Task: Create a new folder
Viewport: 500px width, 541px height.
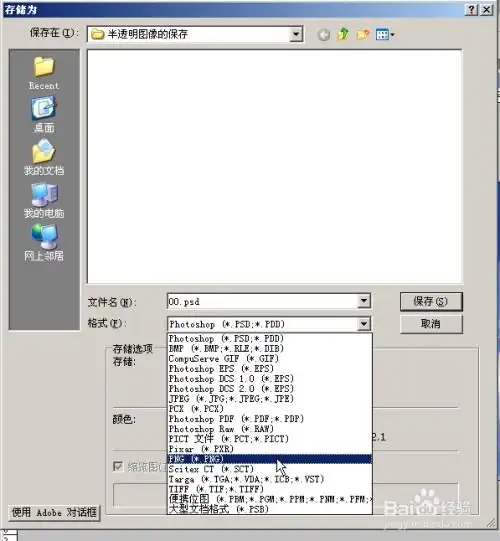Action: point(362,34)
